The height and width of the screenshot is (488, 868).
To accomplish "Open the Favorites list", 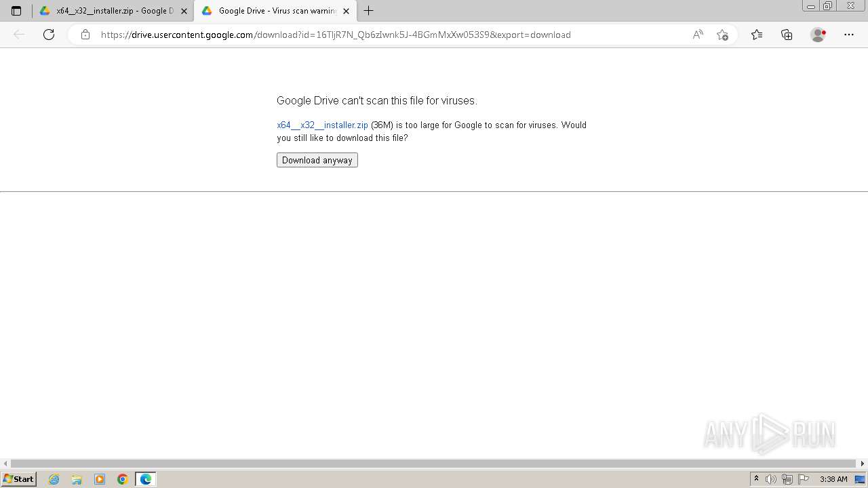I will point(757,35).
